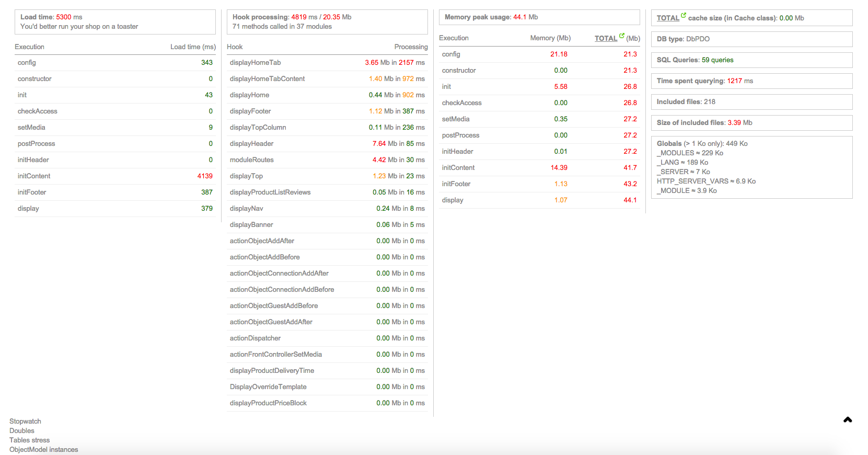The height and width of the screenshot is (455, 868).
Task: Select the displayHeader hook name
Action: point(251,144)
